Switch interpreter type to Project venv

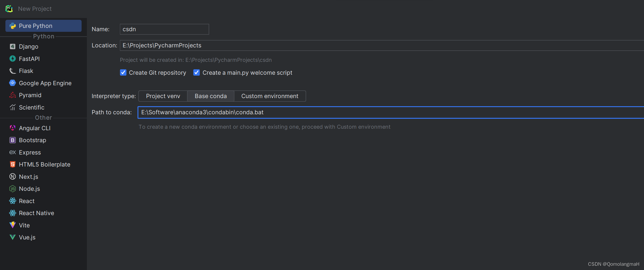pyautogui.click(x=163, y=96)
